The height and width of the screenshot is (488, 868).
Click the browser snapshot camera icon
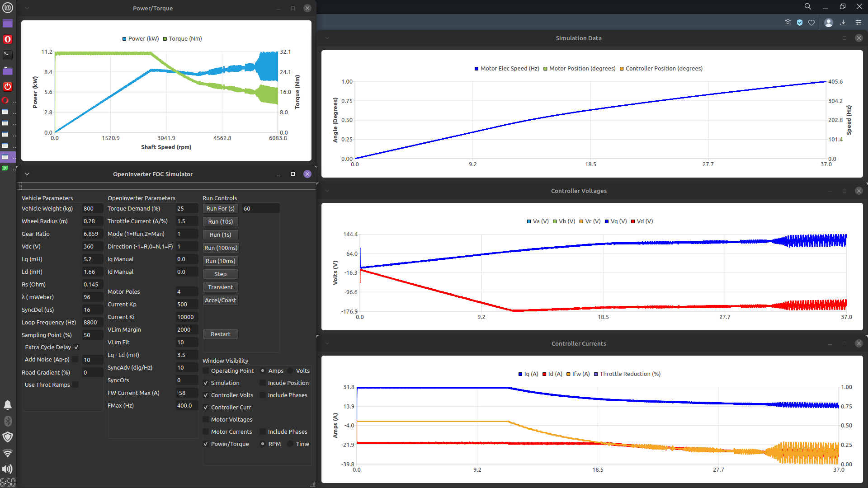[x=788, y=23]
